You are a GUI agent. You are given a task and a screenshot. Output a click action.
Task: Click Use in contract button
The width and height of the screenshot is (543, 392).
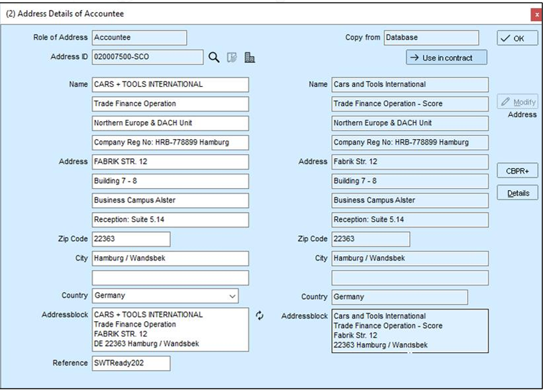(x=446, y=58)
